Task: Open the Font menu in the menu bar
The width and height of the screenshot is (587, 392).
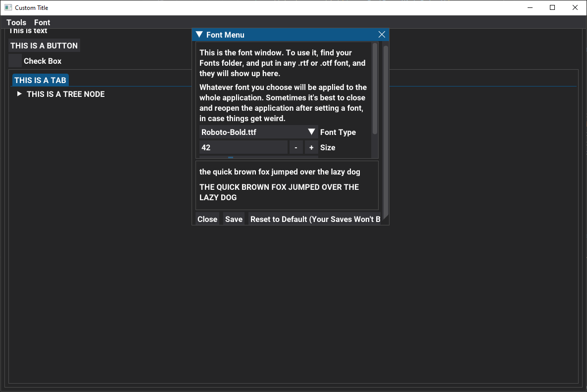Action: tap(42, 22)
